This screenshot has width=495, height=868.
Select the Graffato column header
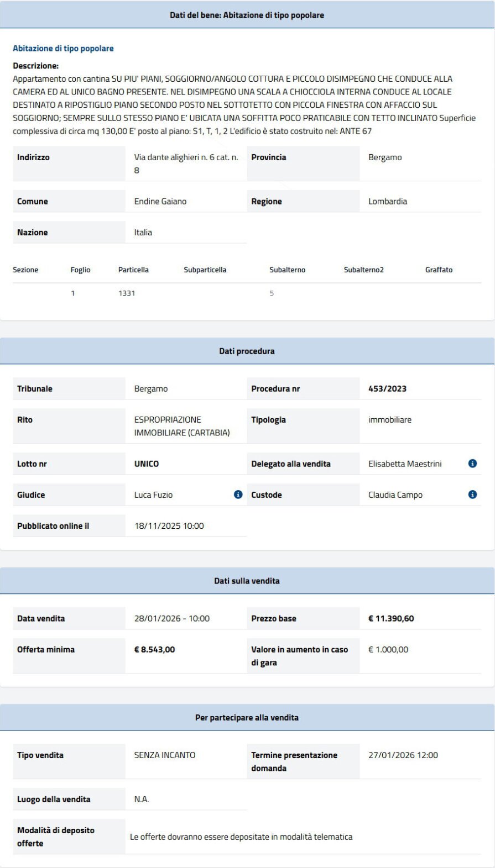[x=439, y=270]
